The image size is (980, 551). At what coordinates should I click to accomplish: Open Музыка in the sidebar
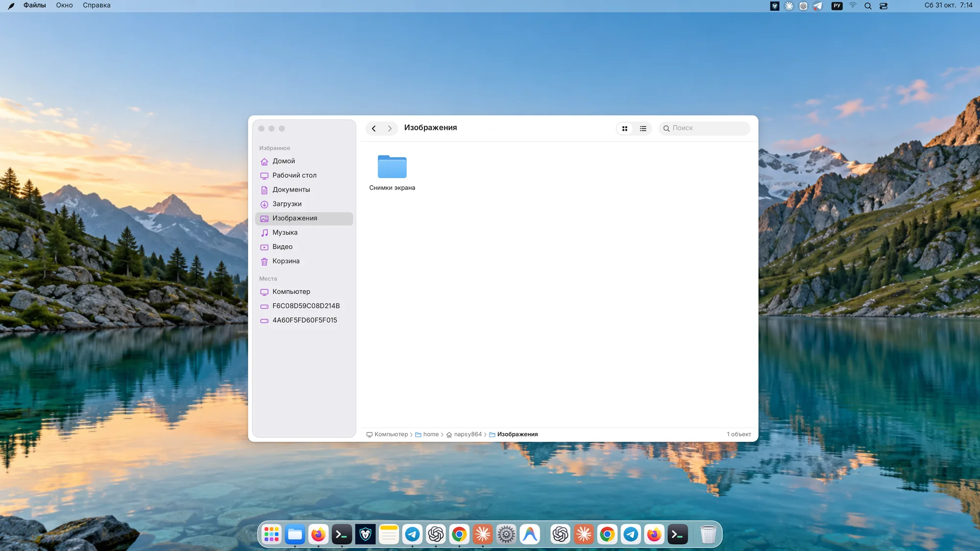pos(304,233)
